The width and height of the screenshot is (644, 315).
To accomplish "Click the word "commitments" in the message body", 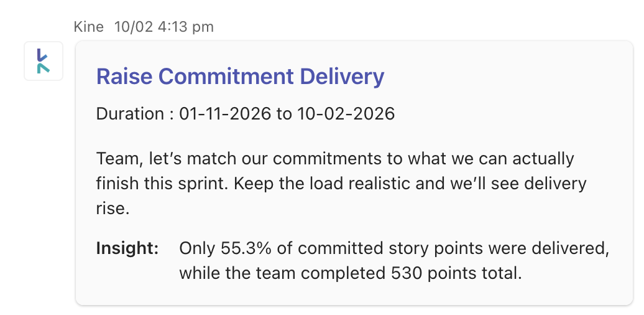I will 328,158.
